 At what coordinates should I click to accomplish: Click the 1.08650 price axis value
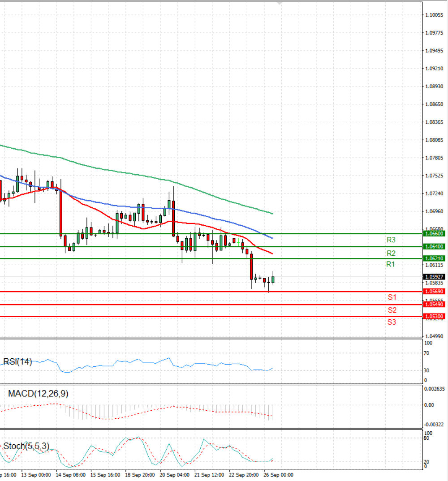point(434,104)
